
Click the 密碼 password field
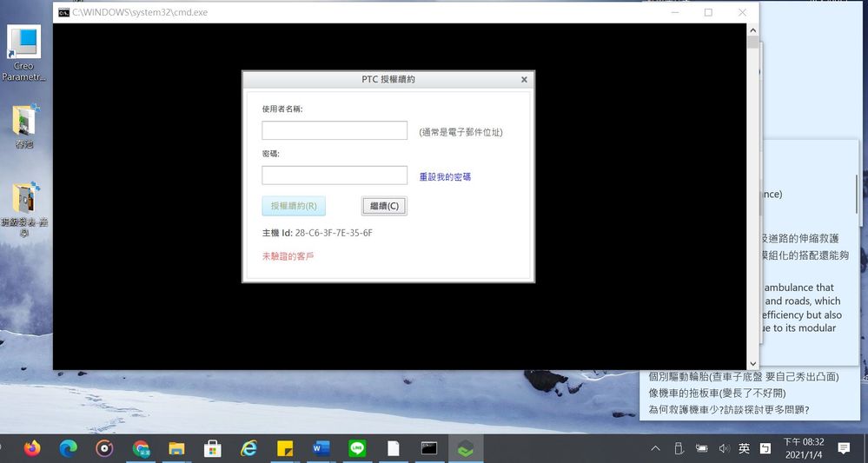pos(335,175)
